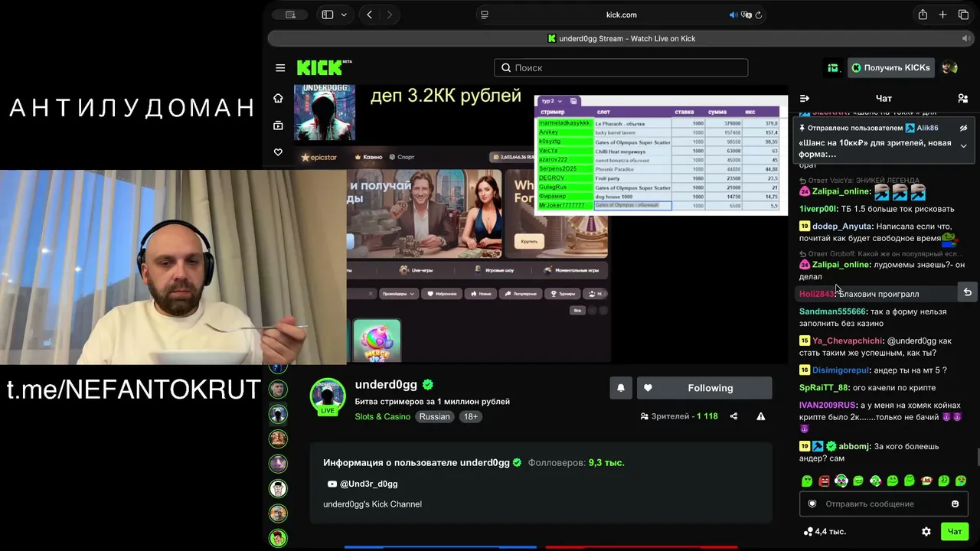Click Получить KICKs button

point(890,68)
